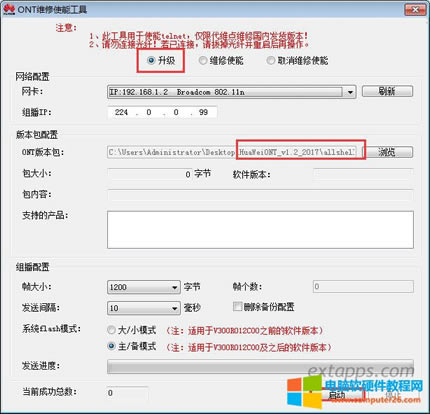The width and height of the screenshot is (430, 414).
Task: Click the 浏览 browse button
Action: [x=387, y=152]
